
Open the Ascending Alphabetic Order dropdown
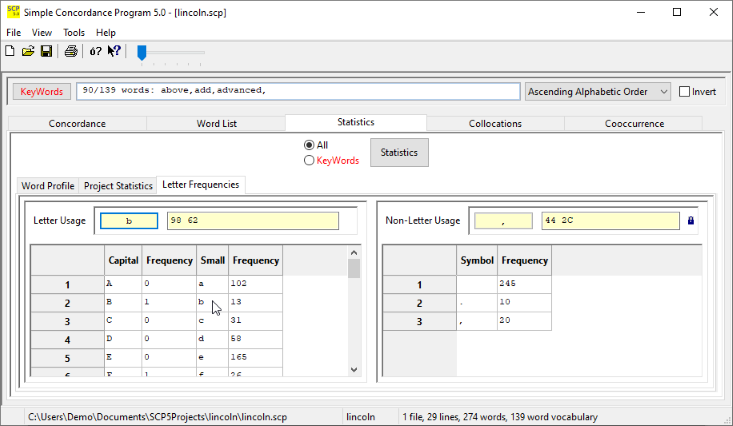click(x=598, y=92)
